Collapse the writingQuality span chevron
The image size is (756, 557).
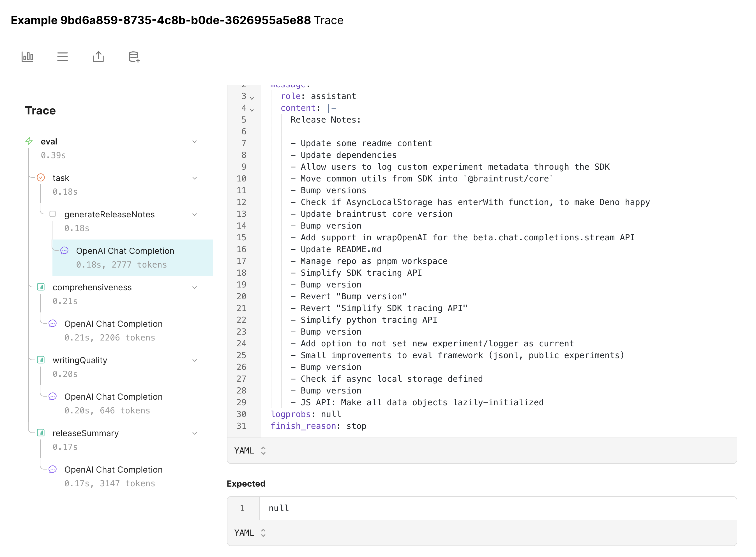click(195, 360)
